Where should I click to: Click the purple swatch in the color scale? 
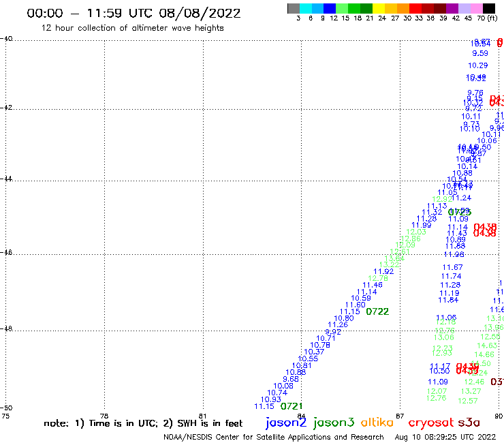(452, 8)
